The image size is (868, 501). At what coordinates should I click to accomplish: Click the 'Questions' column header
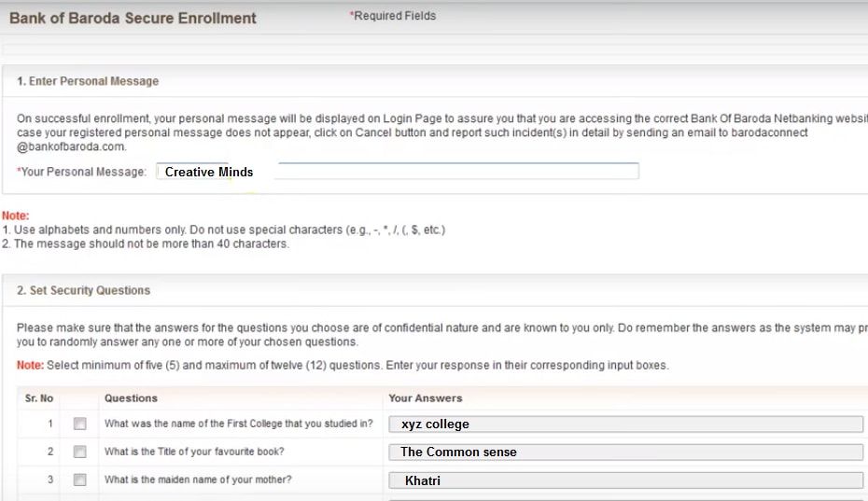click(131, 398)
